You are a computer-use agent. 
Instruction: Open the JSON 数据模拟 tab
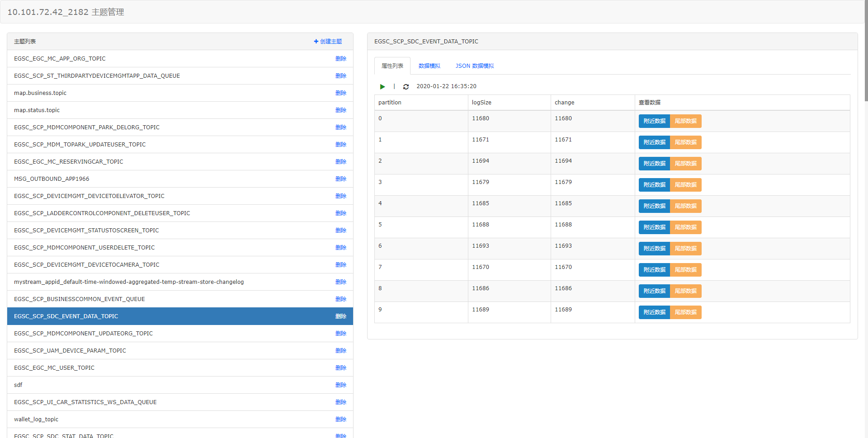tap(474, 66)
